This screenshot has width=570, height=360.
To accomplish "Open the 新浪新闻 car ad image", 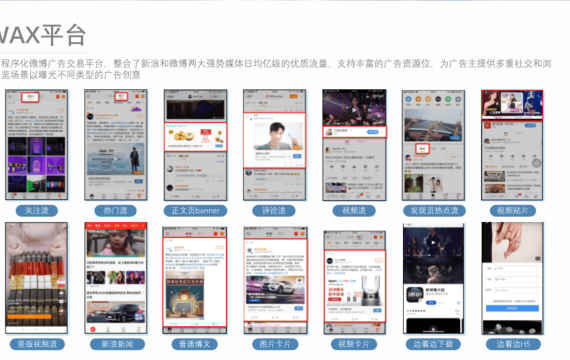I will pyautogui.click(x=116, y=312).
